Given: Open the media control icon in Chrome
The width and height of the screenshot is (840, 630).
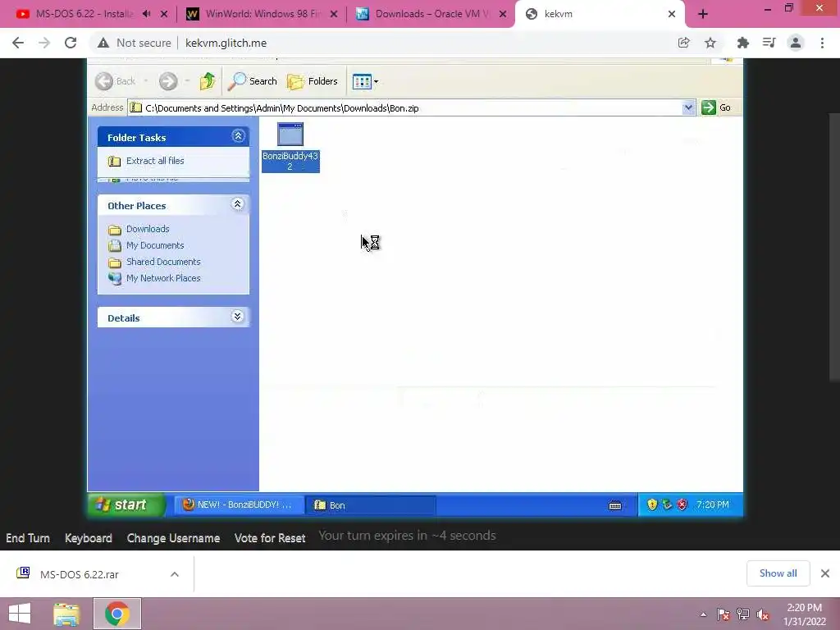Looking at the screenshot, I should pyautogui.click(x=769, y=43).
